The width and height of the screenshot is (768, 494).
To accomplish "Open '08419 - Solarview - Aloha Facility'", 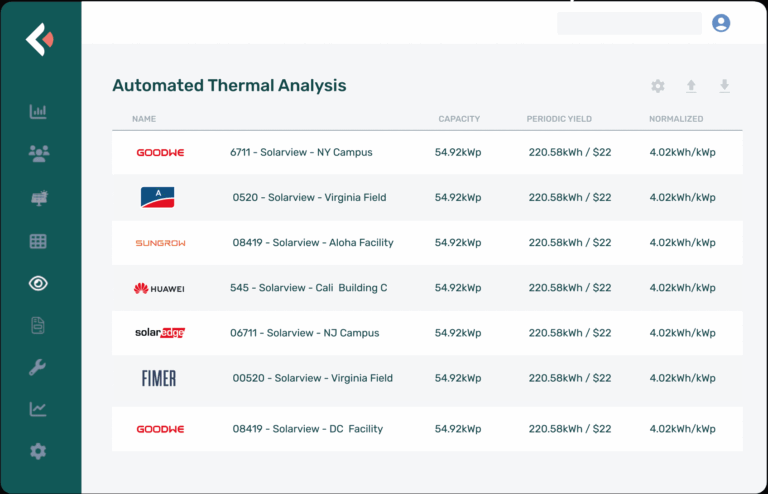I will click(313, 242).
